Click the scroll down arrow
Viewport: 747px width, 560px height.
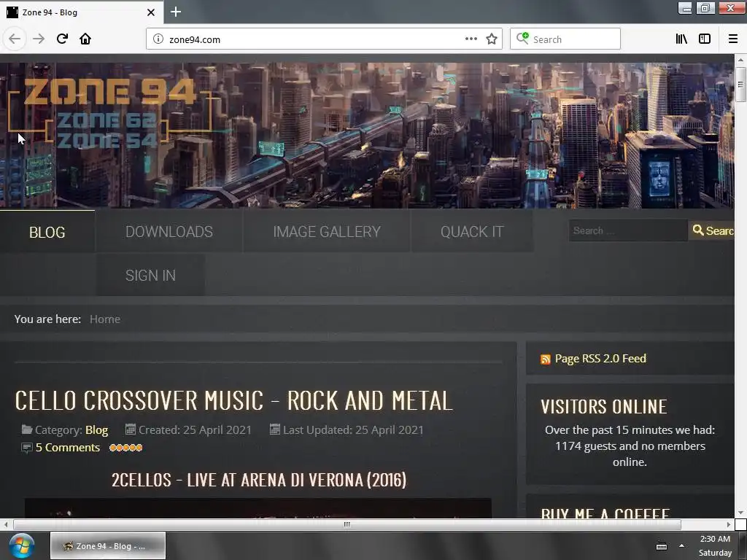point(740,513)
